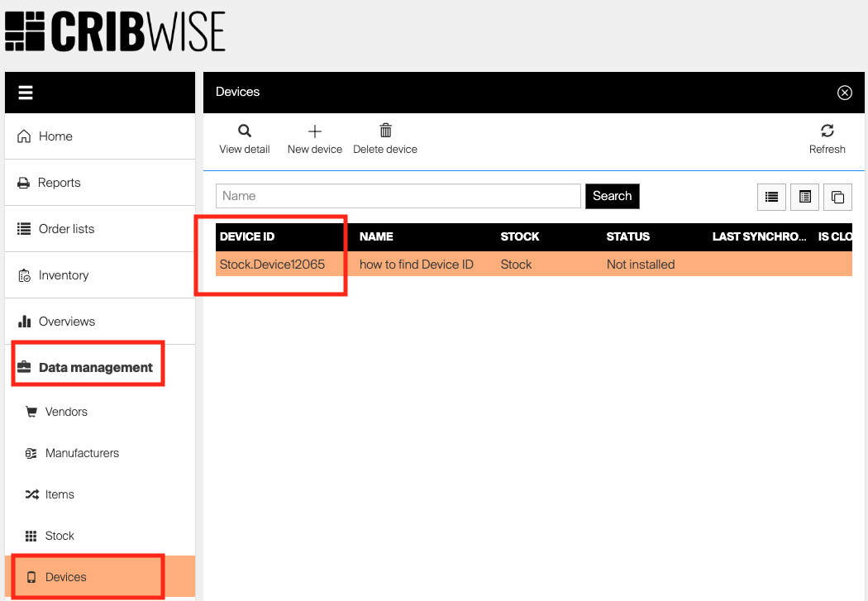The image size is (868, 601).
Task: Sort by Device ID column header
Action: click(x=247, y=236)
